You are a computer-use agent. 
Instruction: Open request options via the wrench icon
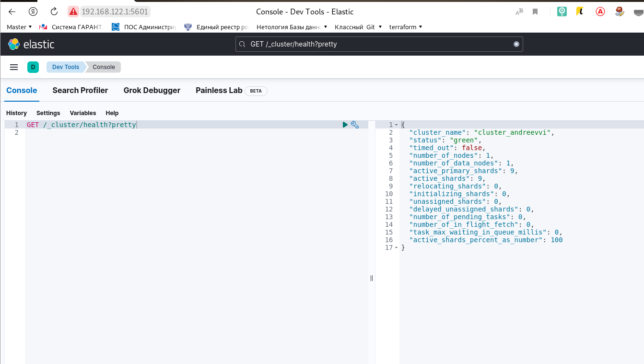(x=355, y=125)
